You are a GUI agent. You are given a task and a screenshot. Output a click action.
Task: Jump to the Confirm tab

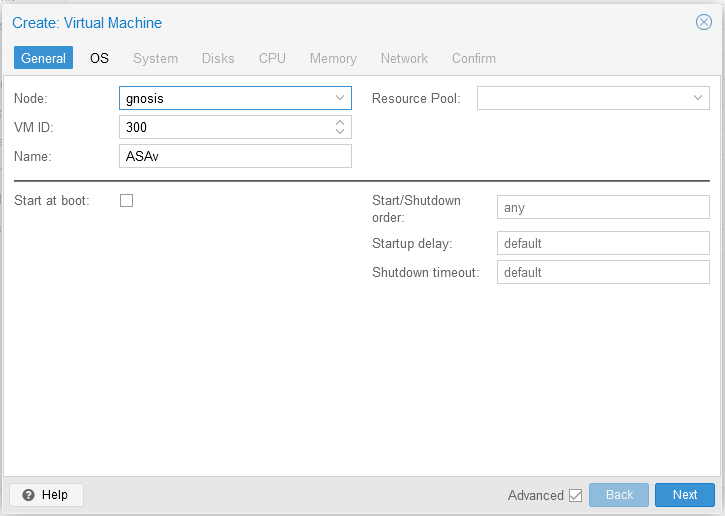pos(474,58)
